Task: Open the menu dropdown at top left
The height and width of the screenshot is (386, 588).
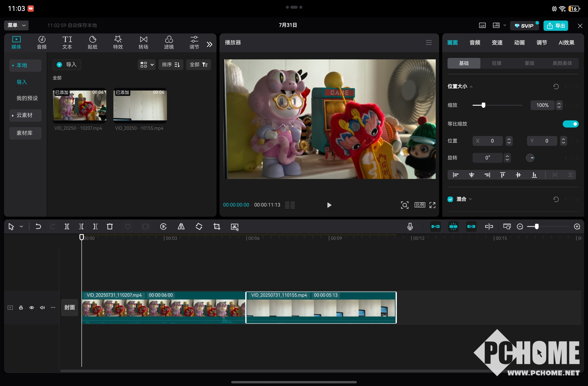Action: tap(16, 25)
